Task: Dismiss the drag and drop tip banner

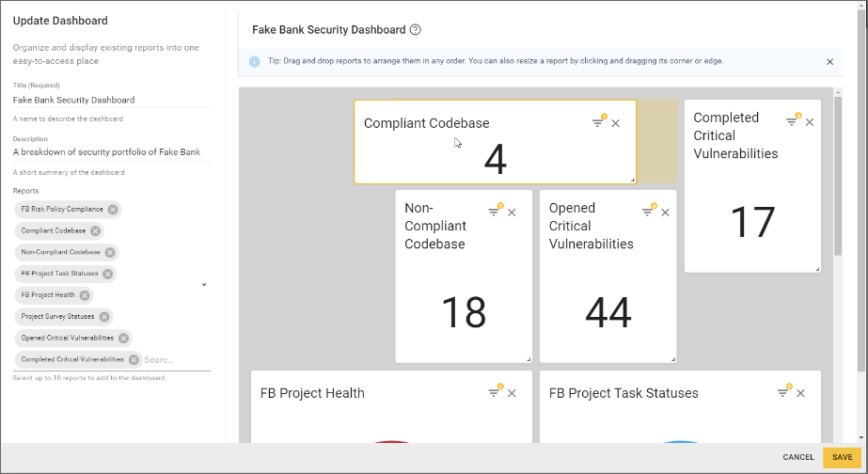Action: click(x=829, y=62)
